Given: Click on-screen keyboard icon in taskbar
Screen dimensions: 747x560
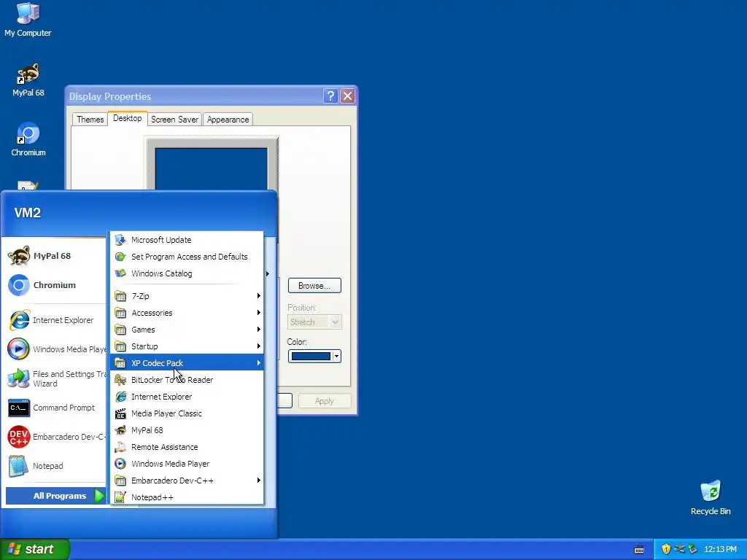Looking at the screenshot, I should pos(639,550).
